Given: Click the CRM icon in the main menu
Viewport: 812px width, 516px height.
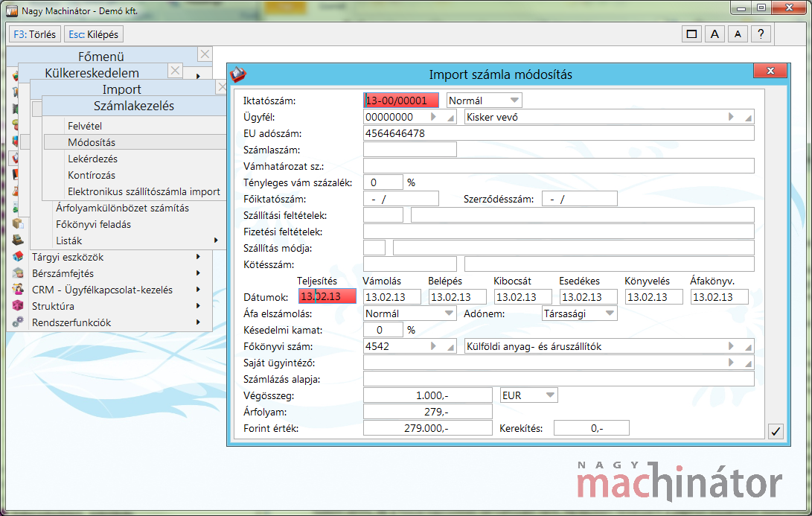Looking at the screenshot, I should click(18, 290).
